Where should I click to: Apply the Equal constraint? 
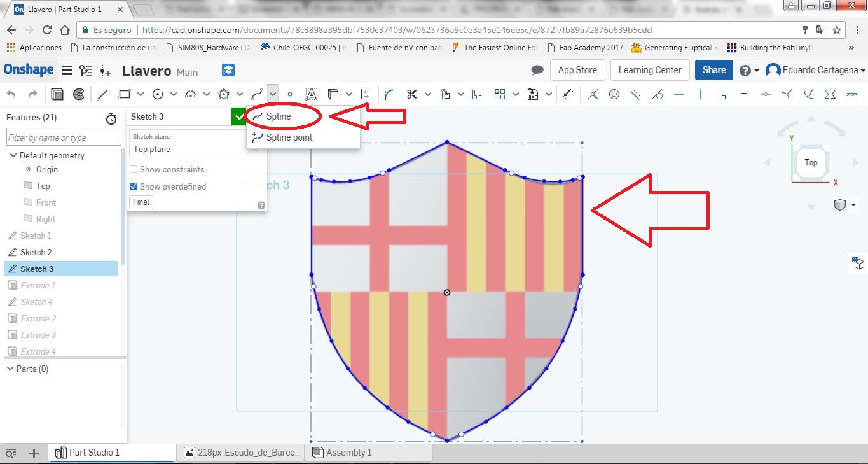pos(744,94)
